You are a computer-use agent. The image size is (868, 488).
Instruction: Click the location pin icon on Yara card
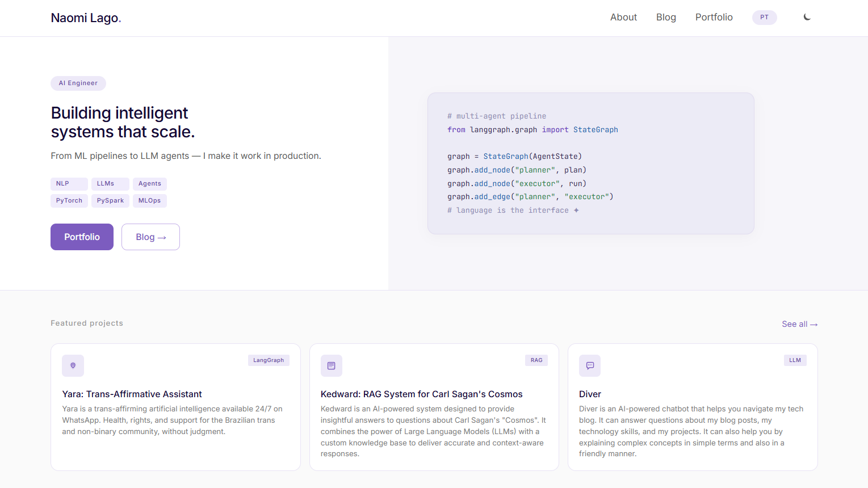click(x=73, y=365)
